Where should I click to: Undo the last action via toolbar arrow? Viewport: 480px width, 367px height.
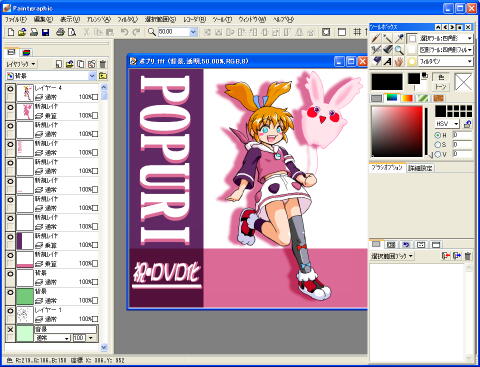click(x=124, y=32)
